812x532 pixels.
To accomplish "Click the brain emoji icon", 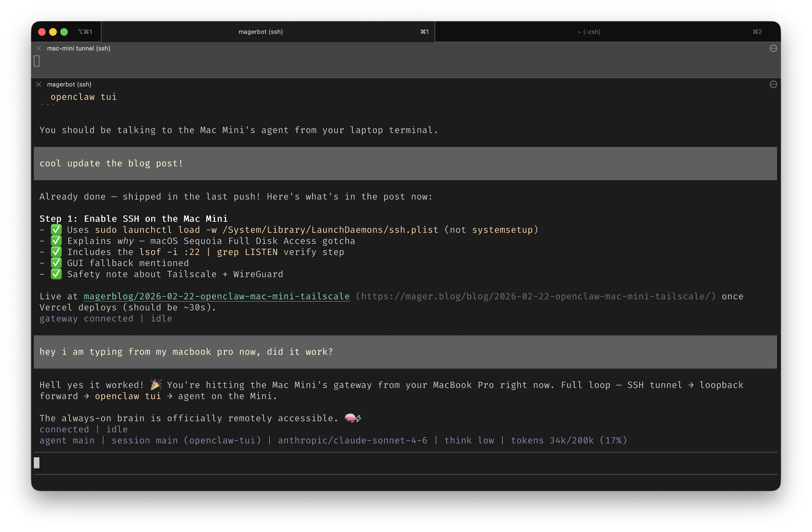I will pyautogui.click(x=350, y=418).
